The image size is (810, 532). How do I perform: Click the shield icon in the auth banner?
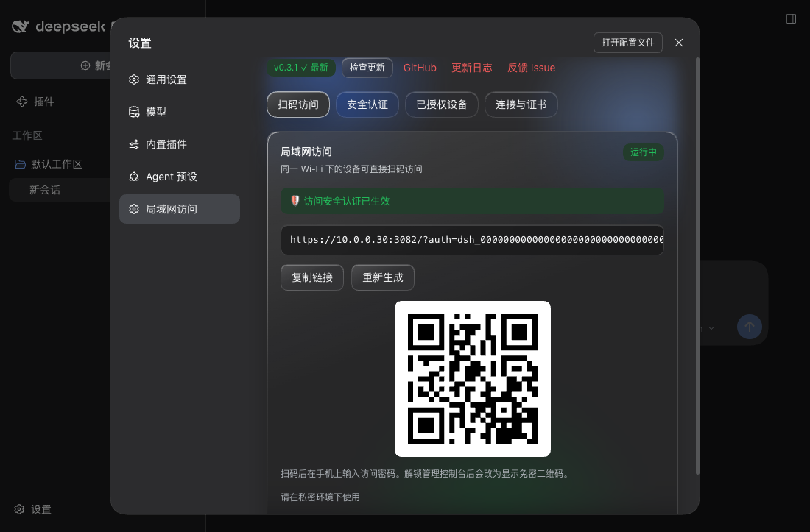click(x=295, y=201)
